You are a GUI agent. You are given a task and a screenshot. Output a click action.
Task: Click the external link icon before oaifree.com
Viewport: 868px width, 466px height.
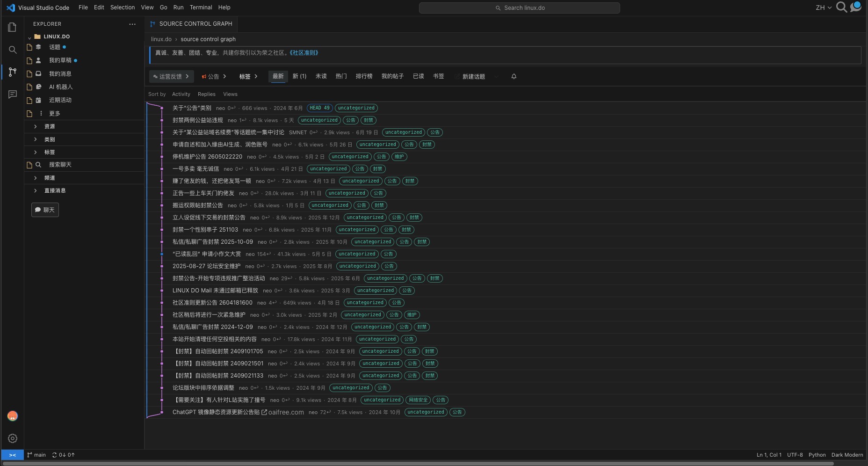tap(264, 412)
